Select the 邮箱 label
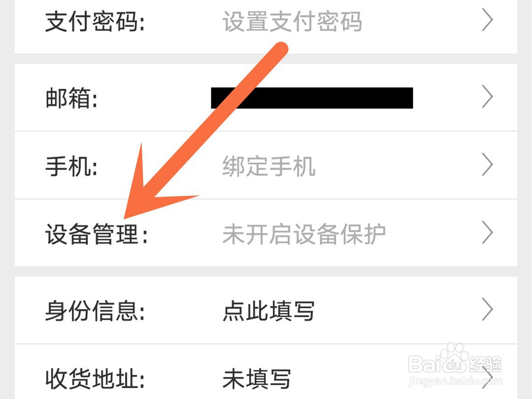 coord(71,98)
